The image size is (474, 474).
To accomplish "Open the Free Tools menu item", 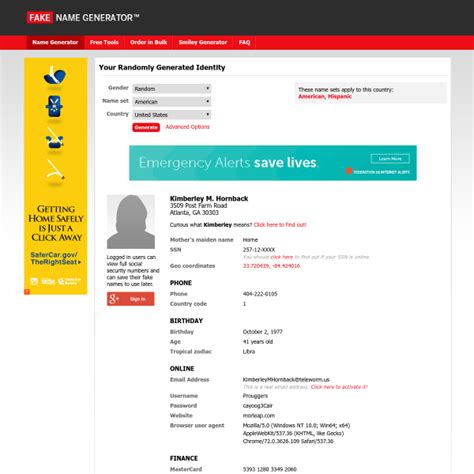I will (104, 42).
